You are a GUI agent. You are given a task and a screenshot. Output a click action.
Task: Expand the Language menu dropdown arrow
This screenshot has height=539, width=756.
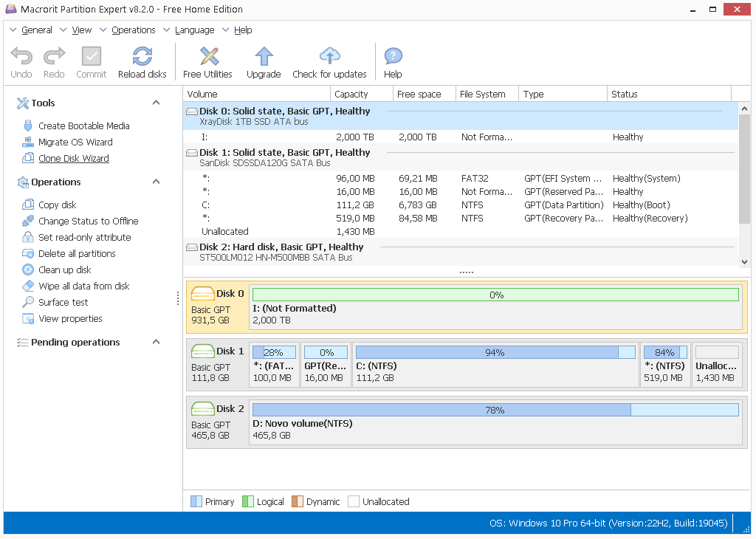(167, 30)
